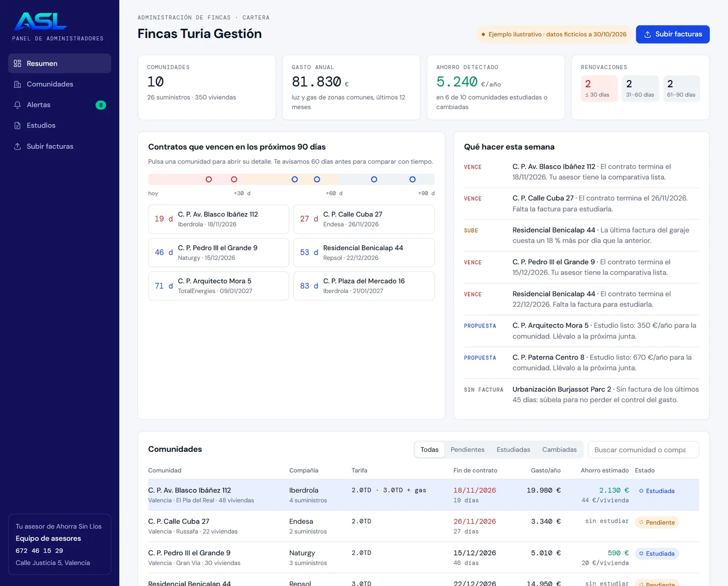Click the Fin de contrato column header
This screenshot has width=728, height=586.
click(x=475, y=470)
